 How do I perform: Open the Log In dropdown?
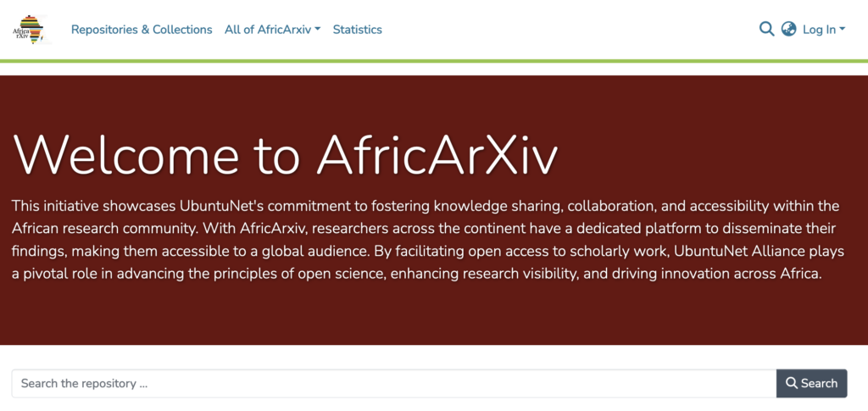tap(824, 30)
